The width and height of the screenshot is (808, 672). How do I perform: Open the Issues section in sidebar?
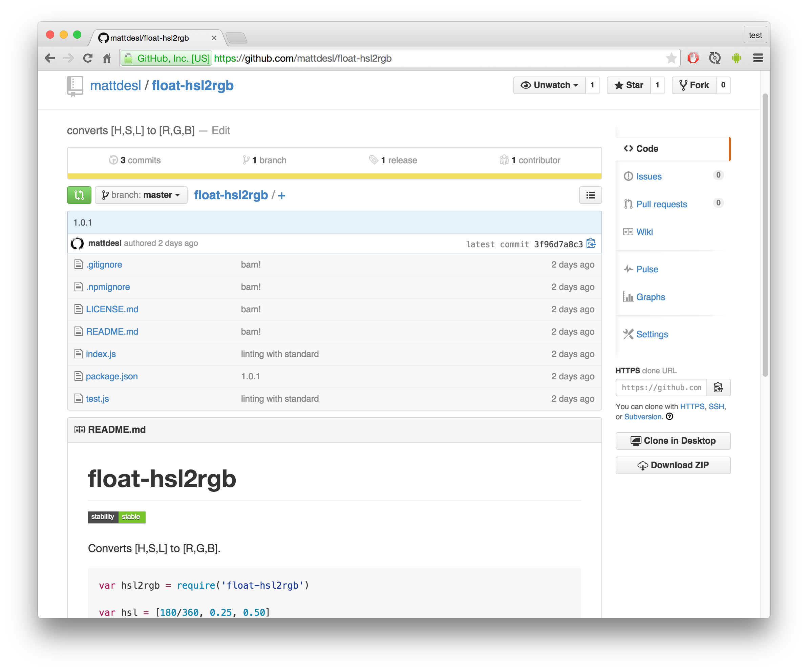coord(649,176)
